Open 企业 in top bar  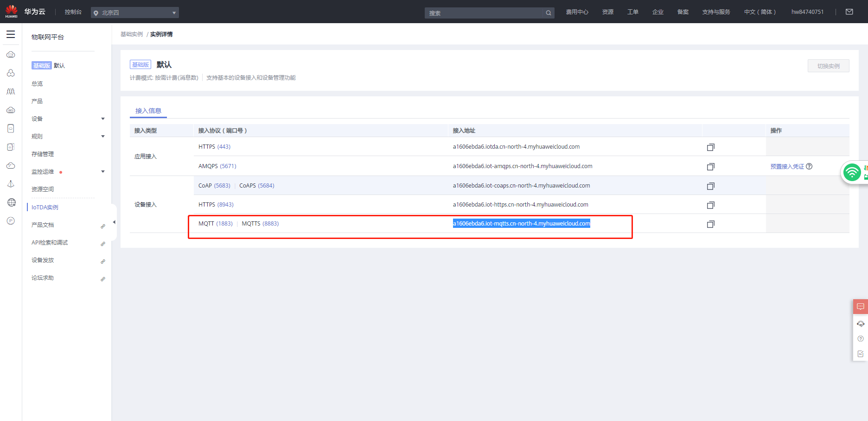pos(658,12)
